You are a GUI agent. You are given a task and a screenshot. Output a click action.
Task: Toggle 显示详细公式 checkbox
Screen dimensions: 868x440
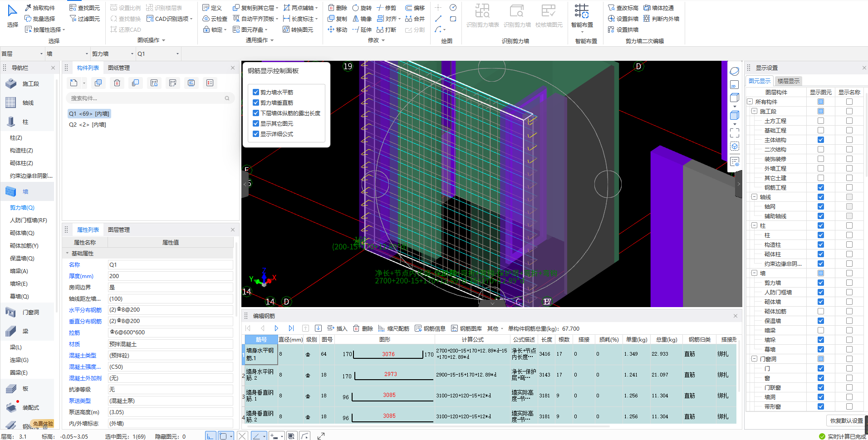[256, 134]
